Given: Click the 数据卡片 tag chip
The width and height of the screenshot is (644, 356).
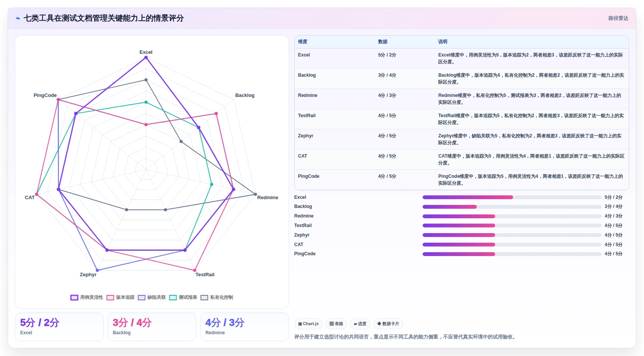Looking at the screenshot, I should point(388,324).
